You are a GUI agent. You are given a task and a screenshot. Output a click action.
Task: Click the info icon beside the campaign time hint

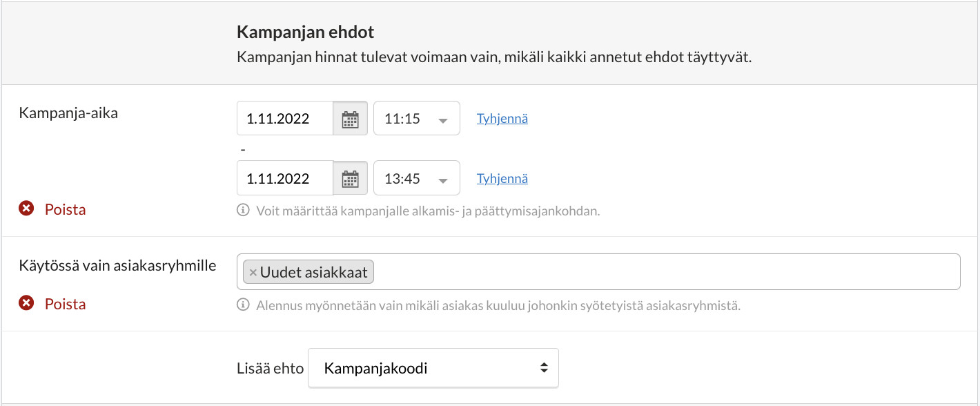click(243, 211)
